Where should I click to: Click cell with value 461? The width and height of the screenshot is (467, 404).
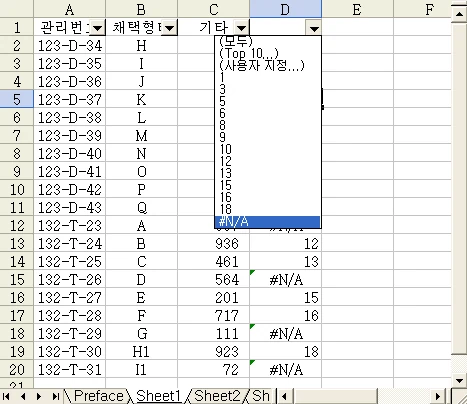pos(213,262)
